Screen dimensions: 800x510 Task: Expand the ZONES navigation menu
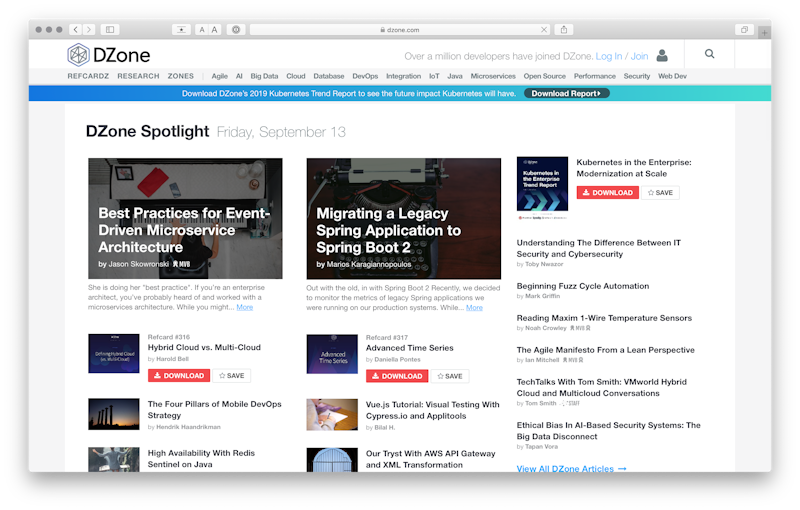click(x=181, y=76)
